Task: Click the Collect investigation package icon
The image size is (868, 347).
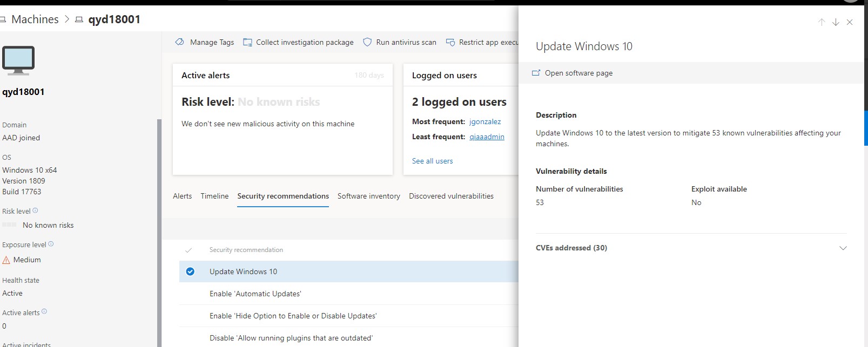Action: [247, 42]
